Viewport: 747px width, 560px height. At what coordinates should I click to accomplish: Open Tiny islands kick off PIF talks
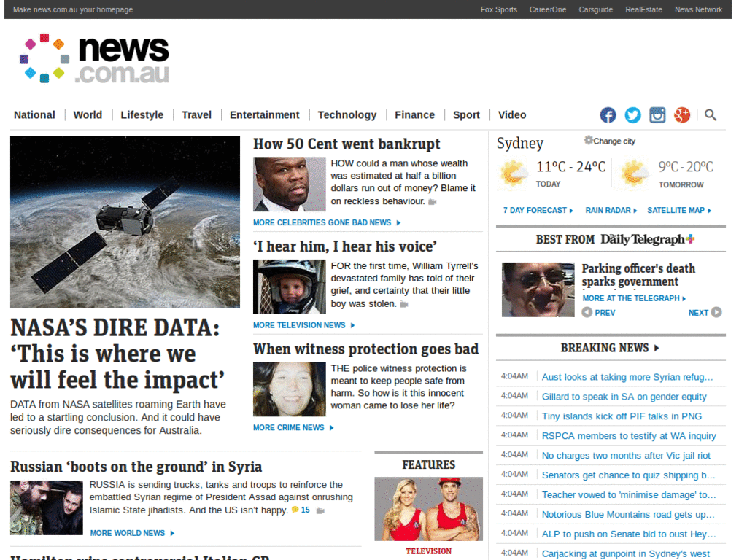[x=622, y=416]
